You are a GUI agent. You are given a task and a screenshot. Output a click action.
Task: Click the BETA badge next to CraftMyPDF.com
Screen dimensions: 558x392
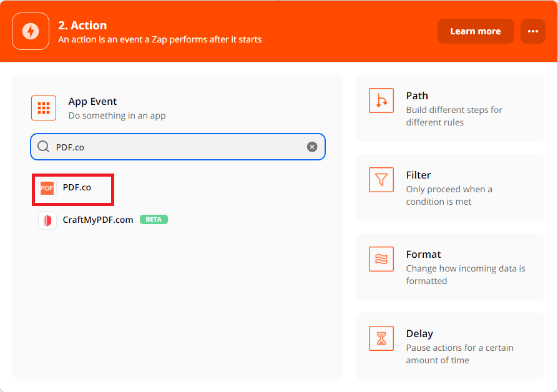[154, 220]
